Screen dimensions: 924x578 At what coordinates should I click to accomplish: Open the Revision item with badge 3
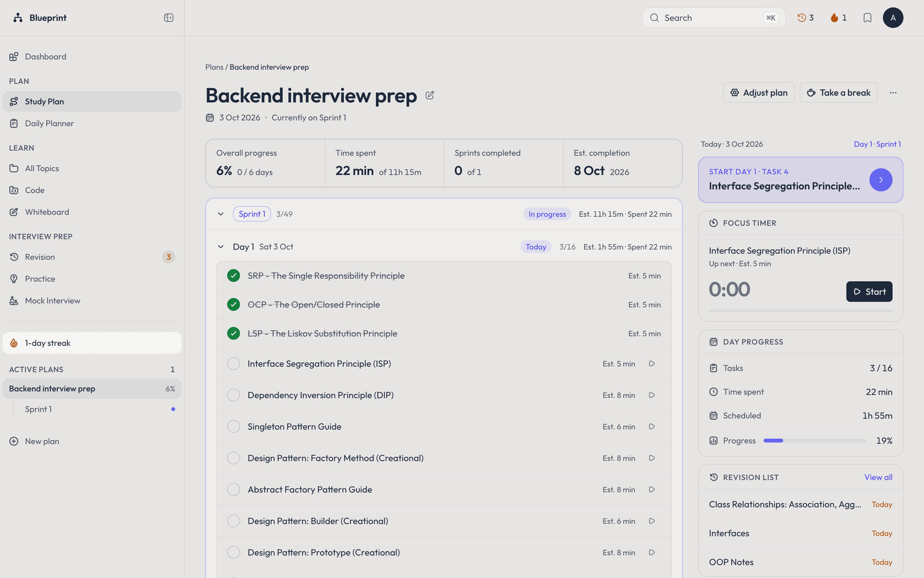92,257
